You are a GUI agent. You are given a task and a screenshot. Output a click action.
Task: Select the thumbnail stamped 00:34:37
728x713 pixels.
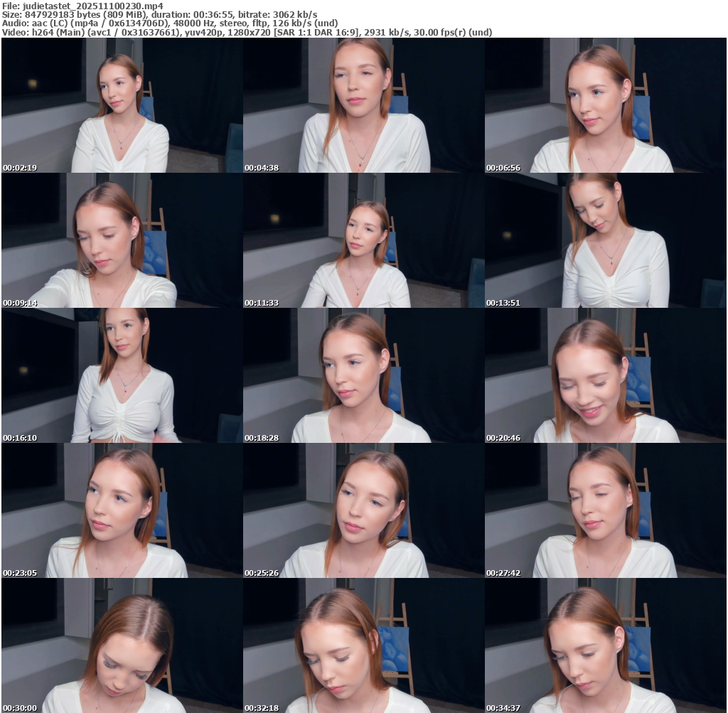[x=606, y=645]
